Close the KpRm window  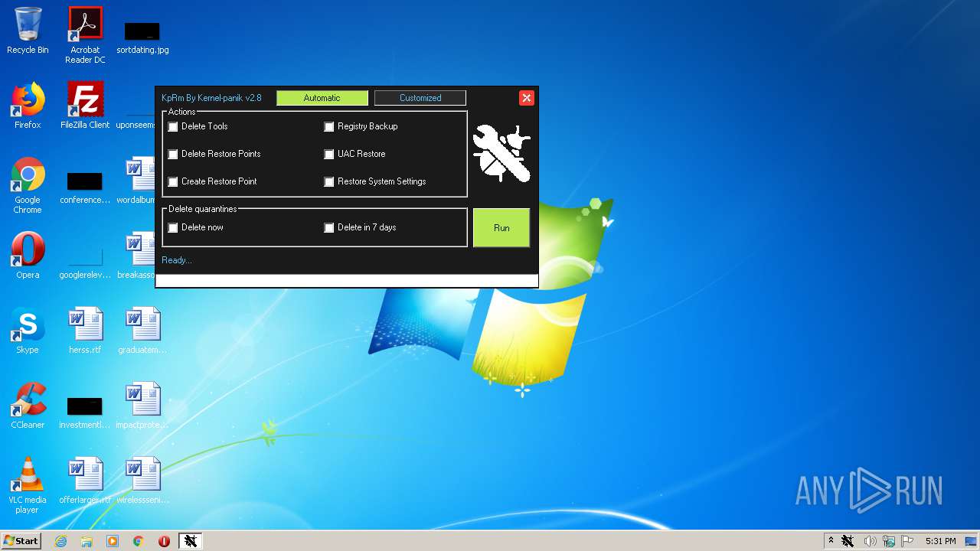[526, 98]
